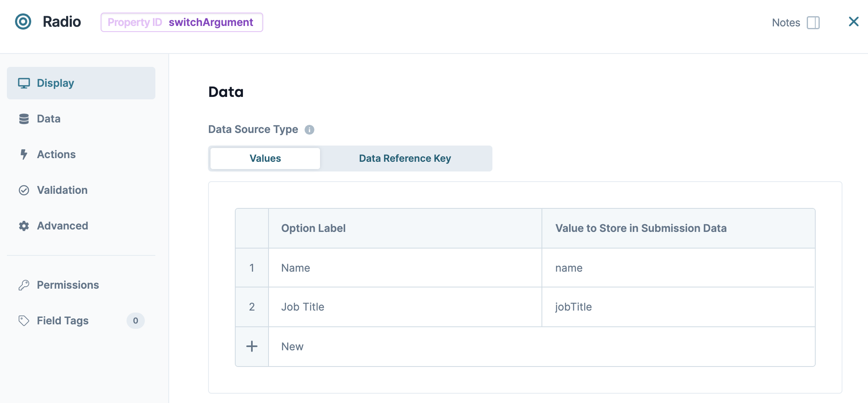Click the Advanced gear icon
This screenshot has width=868, height=403.
tap(24, 226)
